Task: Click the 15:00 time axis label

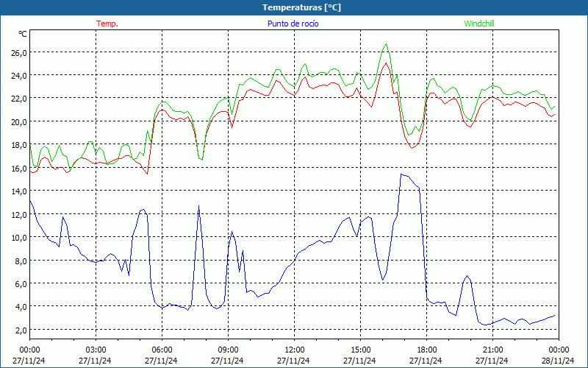Action: click(360, 350)
